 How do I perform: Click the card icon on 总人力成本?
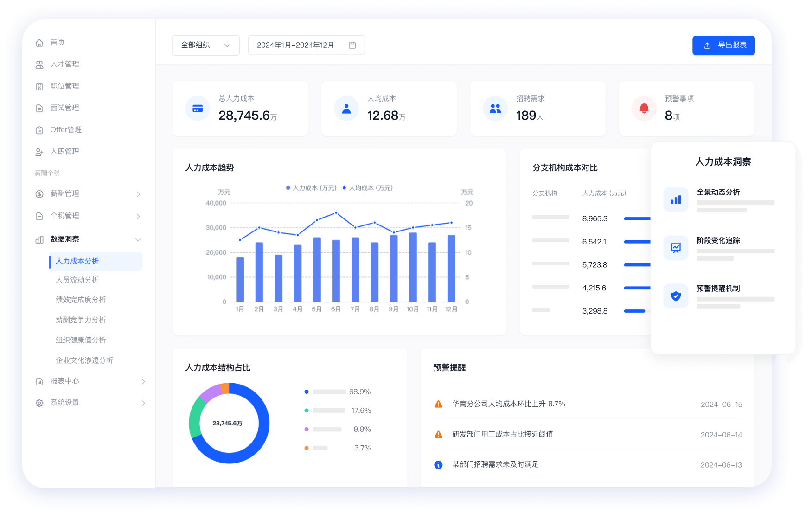pos(198,109)
